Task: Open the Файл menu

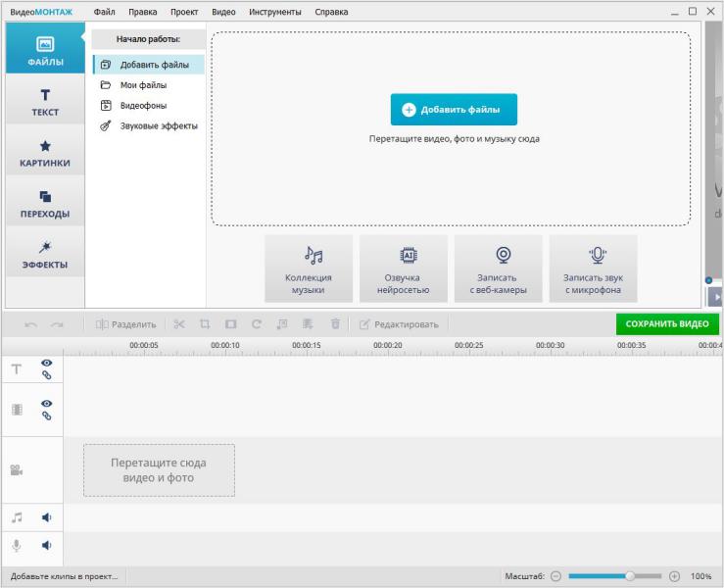Action: (105, 12)
